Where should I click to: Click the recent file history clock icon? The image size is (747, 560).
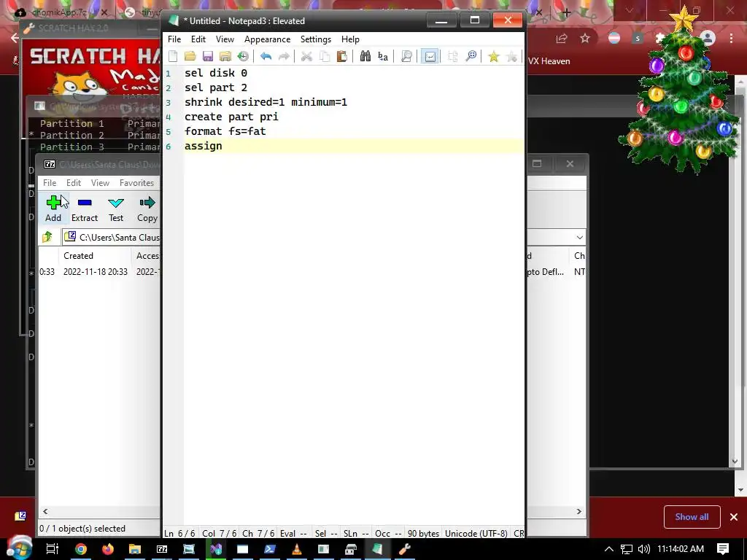(243, 56)
